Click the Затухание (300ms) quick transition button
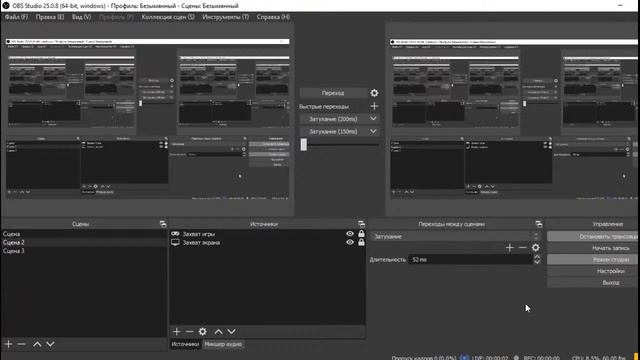The image size is (640, 360). 333,119
